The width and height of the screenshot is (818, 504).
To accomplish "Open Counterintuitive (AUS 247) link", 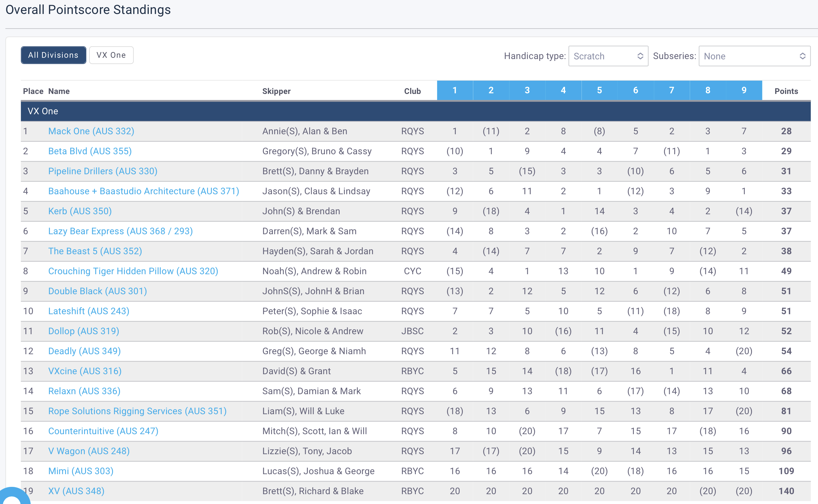I will [103, 431].
